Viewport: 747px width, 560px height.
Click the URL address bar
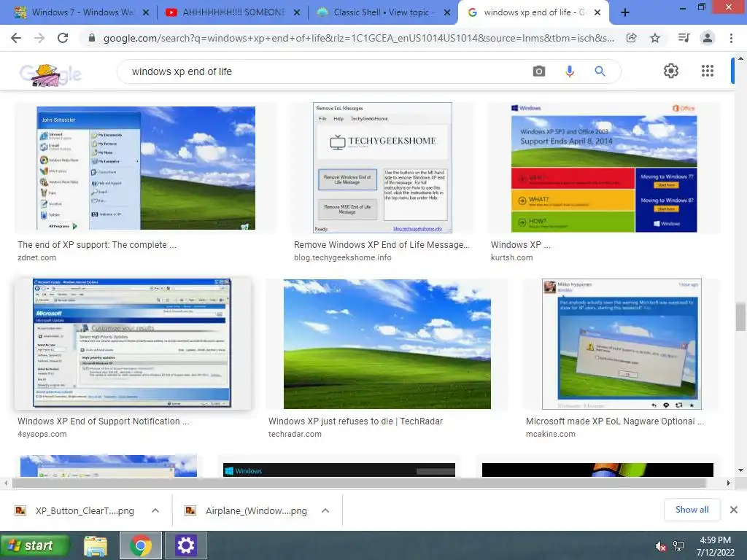pos(359,38)
